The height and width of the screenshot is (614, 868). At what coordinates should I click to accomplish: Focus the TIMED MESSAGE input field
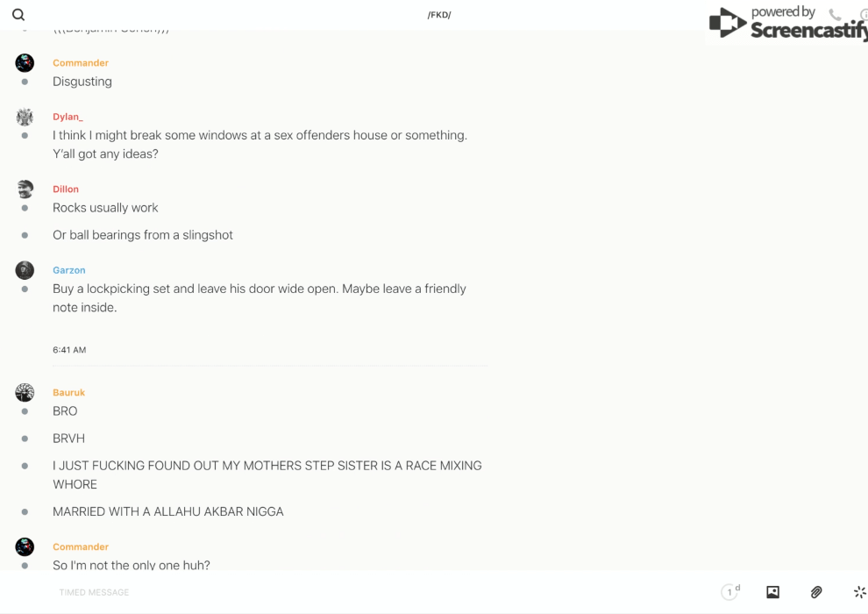coord(382,592)
